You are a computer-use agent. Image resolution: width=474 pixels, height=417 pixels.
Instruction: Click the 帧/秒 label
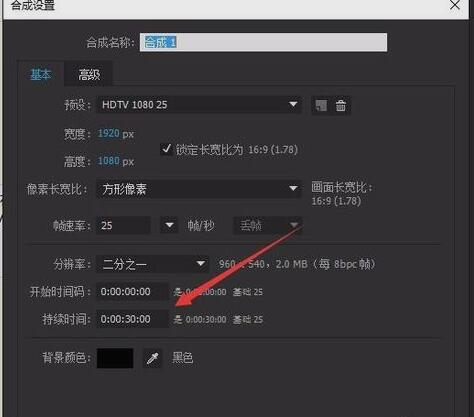pyautogui.click(x=201, y=226)
